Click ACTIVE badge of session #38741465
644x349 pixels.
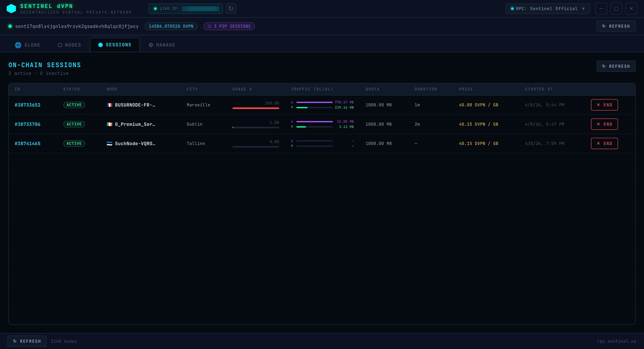[74, 143]
